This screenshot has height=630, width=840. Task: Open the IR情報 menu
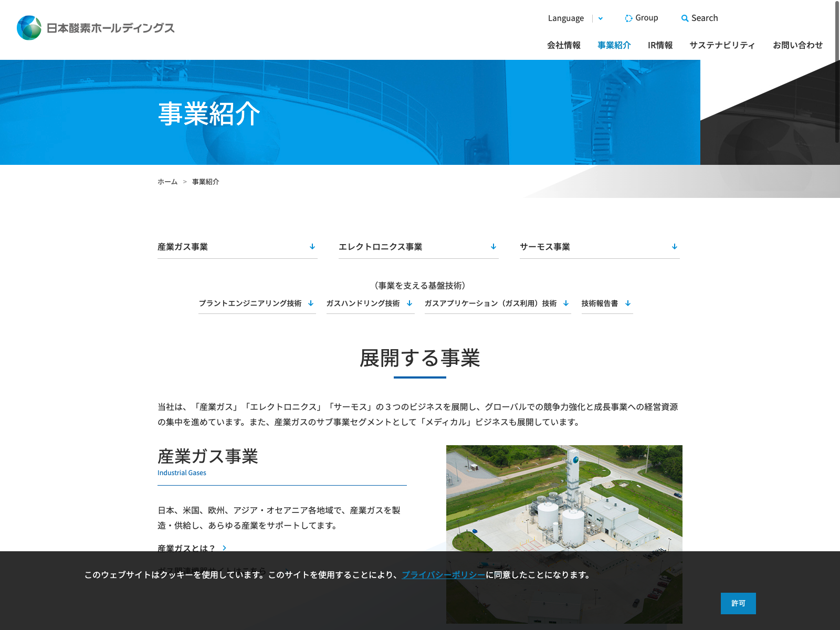pyautogui.click(x=660, y=45)
